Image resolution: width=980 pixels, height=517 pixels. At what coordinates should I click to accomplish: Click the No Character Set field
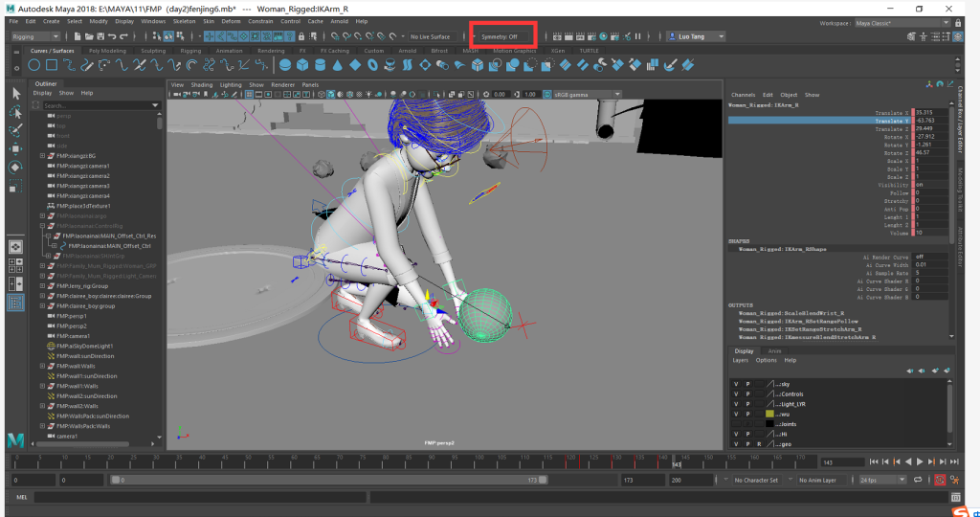point(756,480)
